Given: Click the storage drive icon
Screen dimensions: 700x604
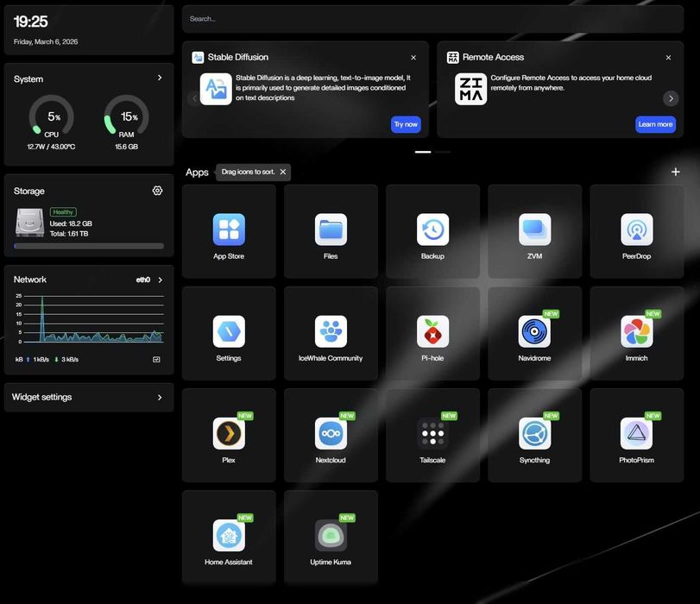Looking at the screenshot, I should [x=29, y=223].
